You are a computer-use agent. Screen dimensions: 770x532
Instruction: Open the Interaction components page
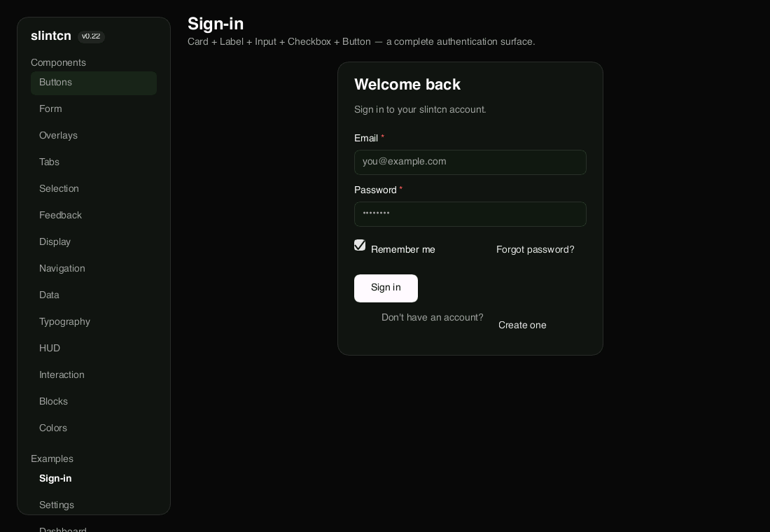[x=94, y=374]
